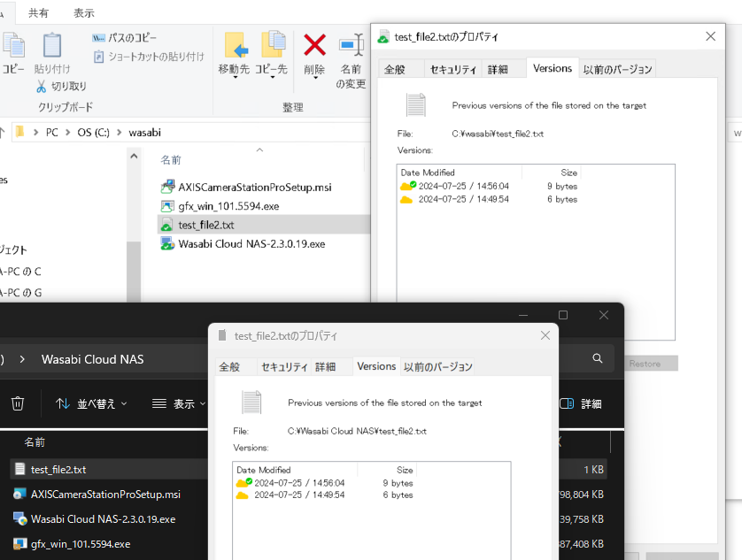Expand the chevron after PC in breadcrumb
Viewport: 742px width, 560px height.
67,133
